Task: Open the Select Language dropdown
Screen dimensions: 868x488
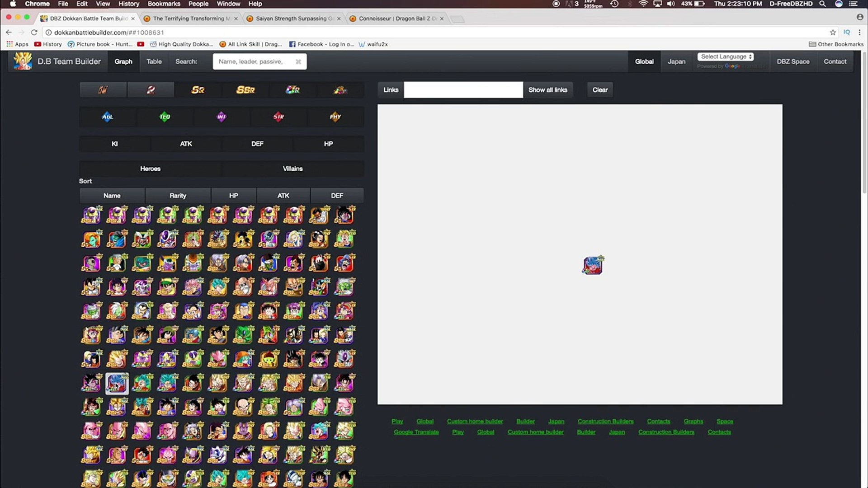Action: tap(726, 57)
